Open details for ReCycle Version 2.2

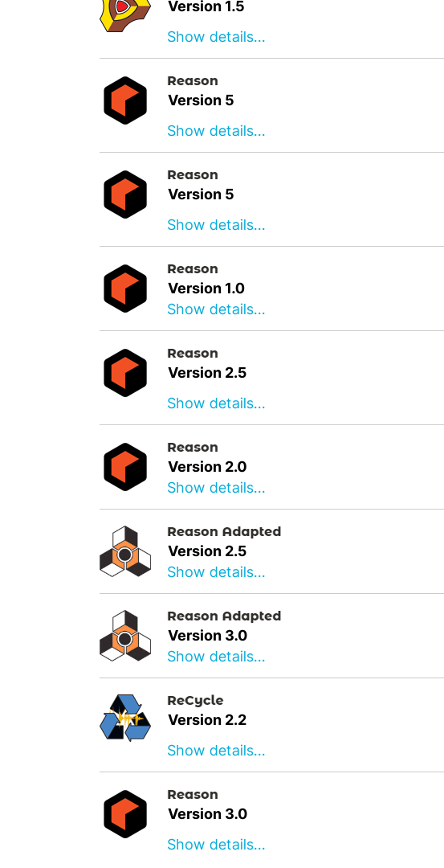point(216,750)
